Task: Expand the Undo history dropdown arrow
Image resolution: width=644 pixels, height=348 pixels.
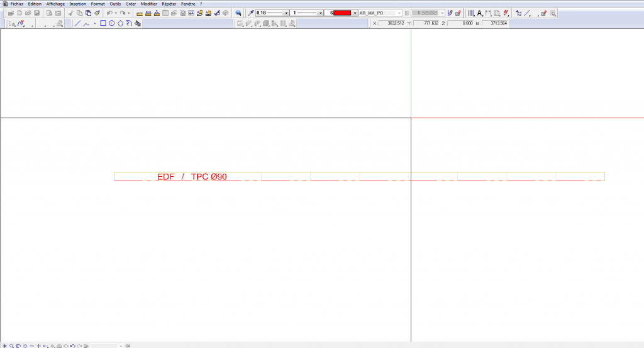Action: click(x=116, y=13)
